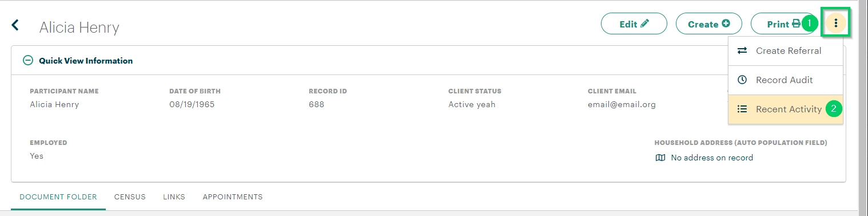
Task: Click the Create button with plus
Action: [x=709, y=24]
